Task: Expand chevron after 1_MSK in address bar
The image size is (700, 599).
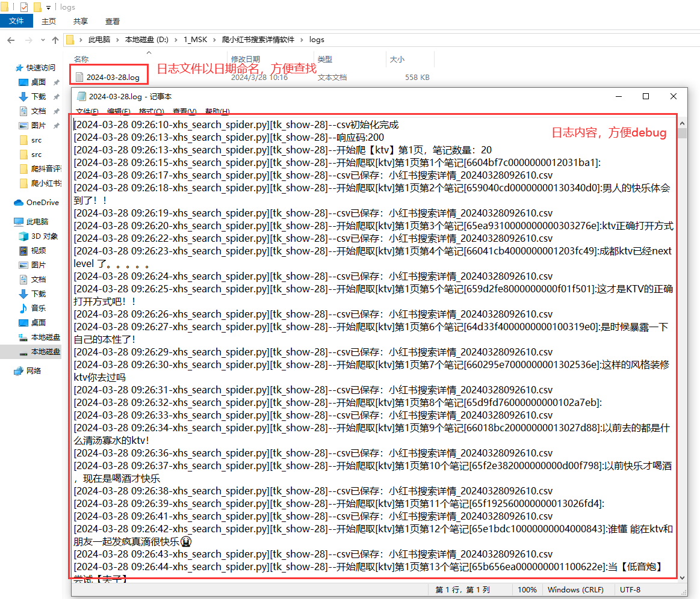Action: click(214, 40)
